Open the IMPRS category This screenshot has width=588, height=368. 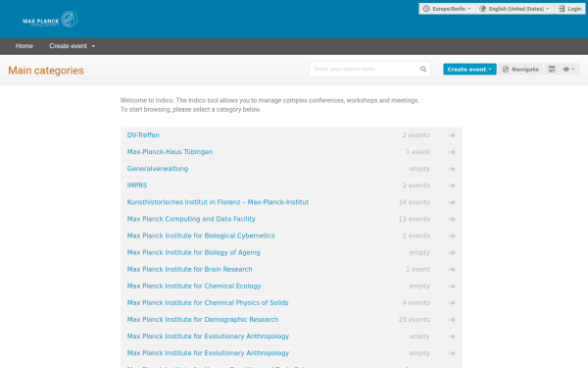pyautogui.click(x=137, y=185)
